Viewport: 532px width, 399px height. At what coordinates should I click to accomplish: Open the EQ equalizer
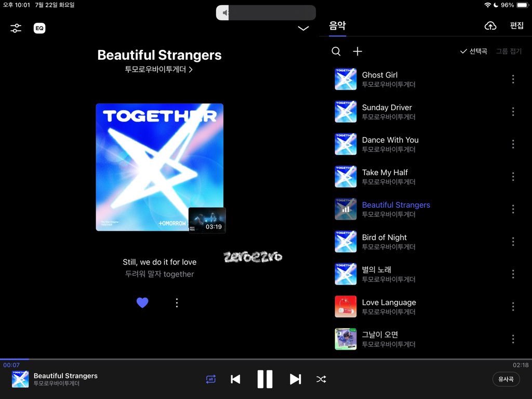pyautogui.click(x=39, y=28)
